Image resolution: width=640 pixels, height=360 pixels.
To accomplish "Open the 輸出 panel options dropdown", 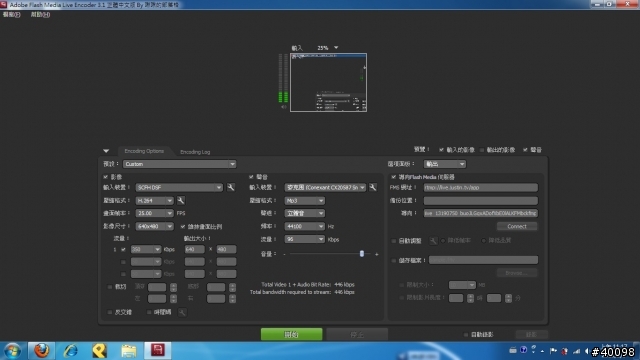I will [444, 164].
